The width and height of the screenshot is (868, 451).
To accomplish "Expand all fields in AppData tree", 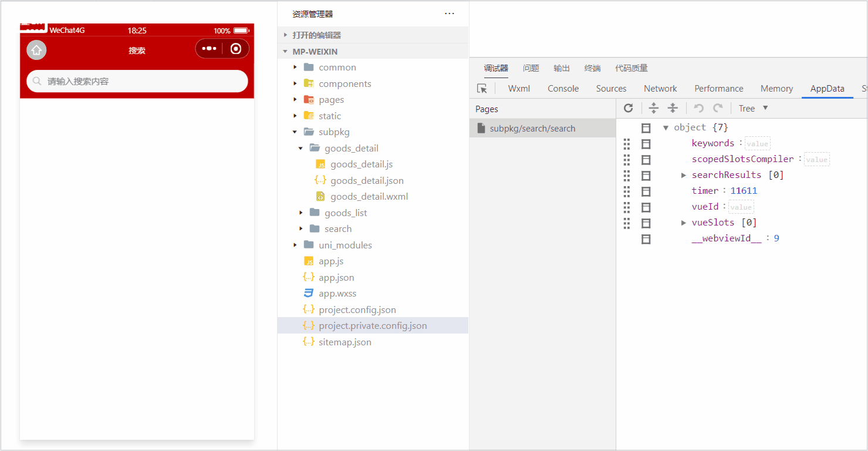I will tap(653, 108).
